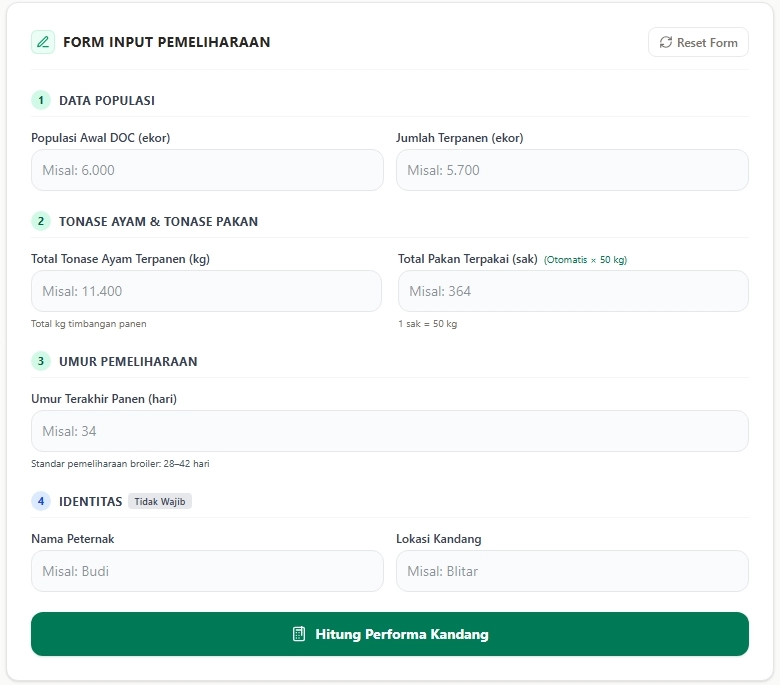
Task: Click the Nama Peternak input field
Action: [x=207, y=571]
